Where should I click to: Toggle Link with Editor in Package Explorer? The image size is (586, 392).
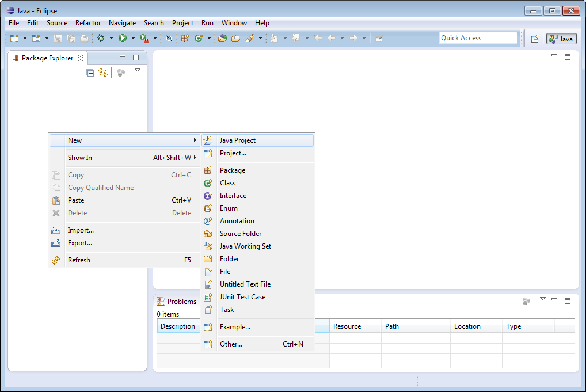click(103, 73)
